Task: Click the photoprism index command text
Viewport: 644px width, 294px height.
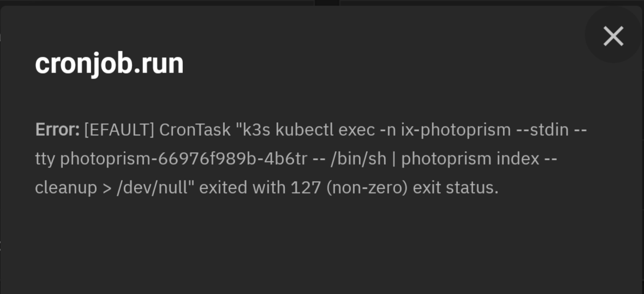Action: (x=470, y=159)
